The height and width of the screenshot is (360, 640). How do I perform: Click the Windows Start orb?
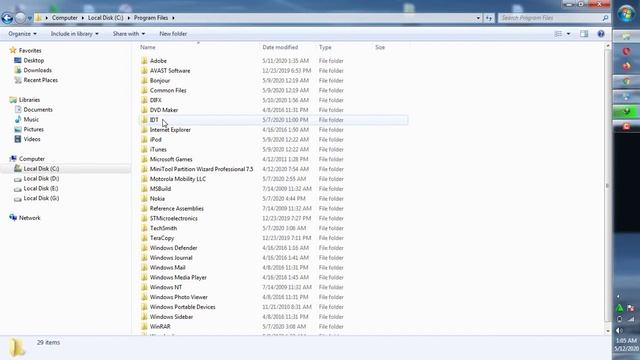(x=626, y=13)
